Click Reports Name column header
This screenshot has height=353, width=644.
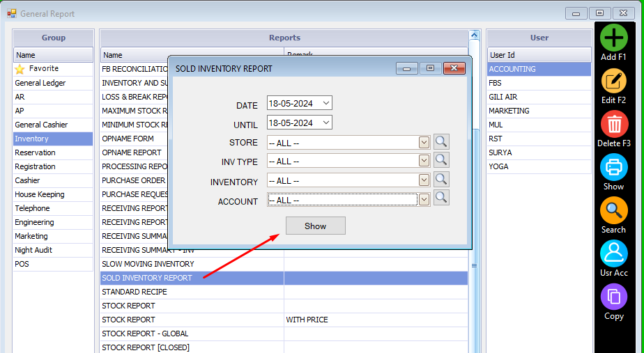pos(192,54)
